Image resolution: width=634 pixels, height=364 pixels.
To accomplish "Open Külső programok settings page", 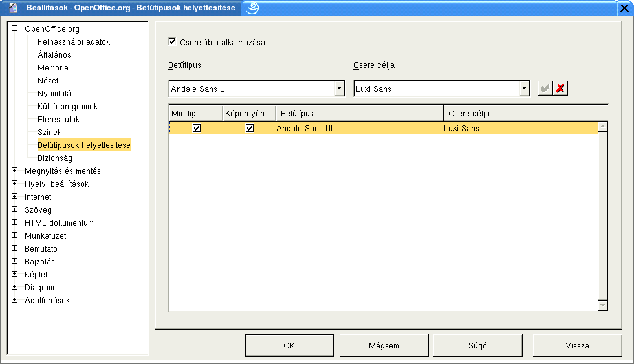I will coord(67,106).
